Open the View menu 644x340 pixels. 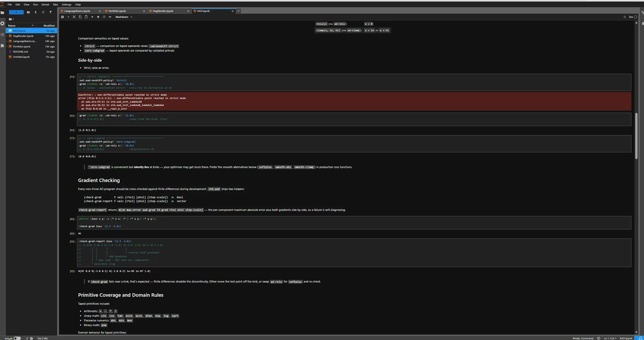point(27,4)
